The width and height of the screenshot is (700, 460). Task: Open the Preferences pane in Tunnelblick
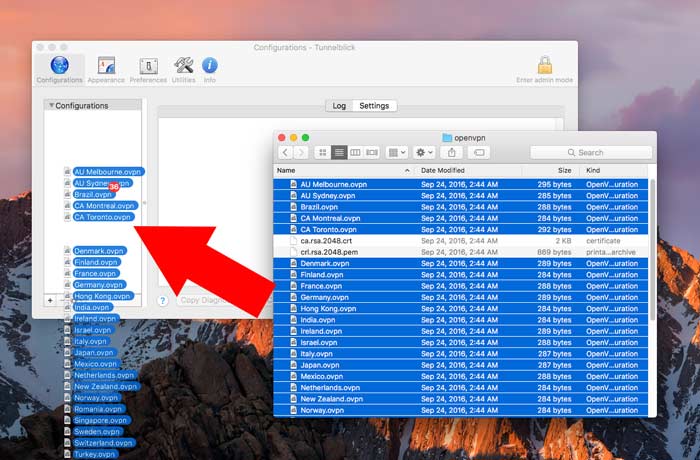(148, 69)
